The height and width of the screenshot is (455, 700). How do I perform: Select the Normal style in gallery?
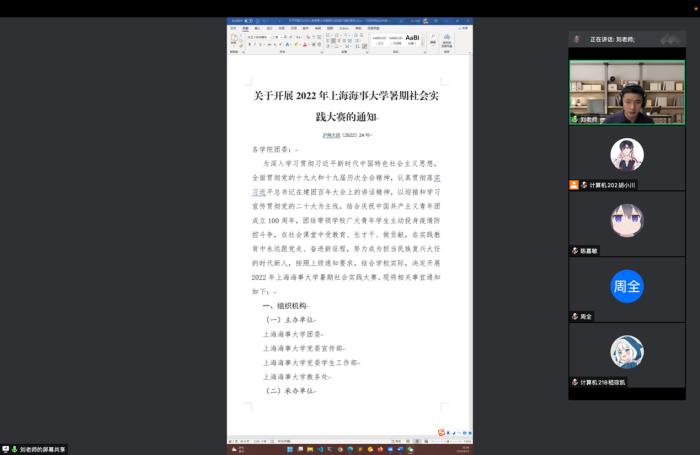coord(379,39)
